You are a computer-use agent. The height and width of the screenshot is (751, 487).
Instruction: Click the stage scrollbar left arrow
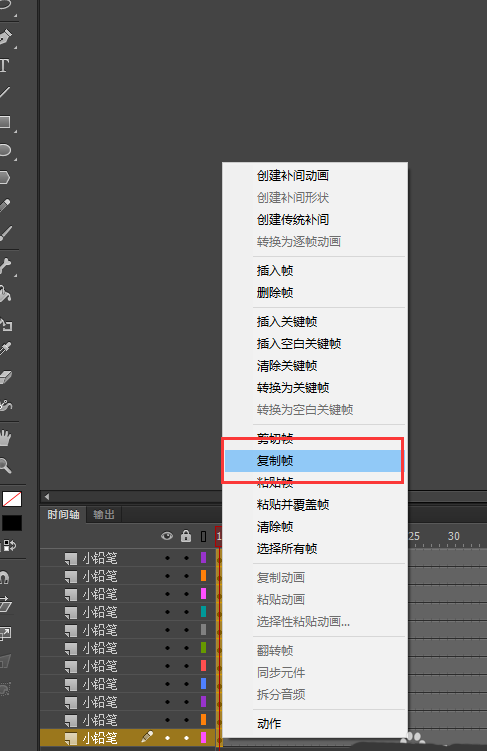point(46,497)
